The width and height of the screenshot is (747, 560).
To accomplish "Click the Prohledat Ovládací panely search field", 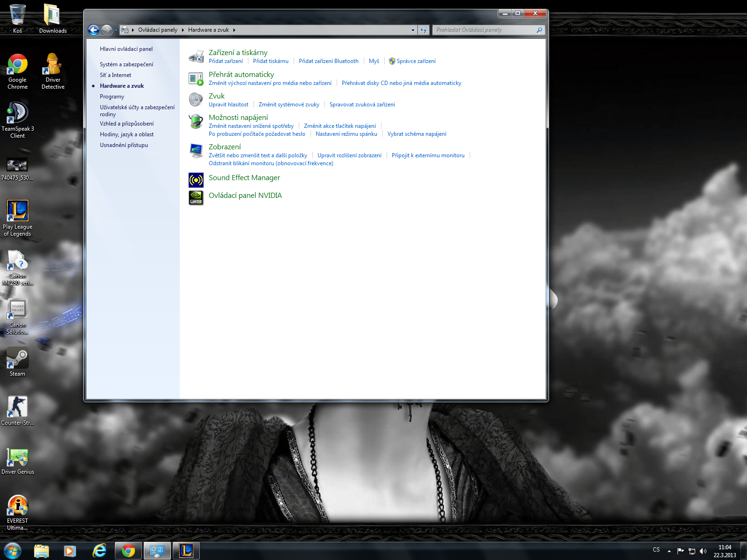I will [485, 30].
